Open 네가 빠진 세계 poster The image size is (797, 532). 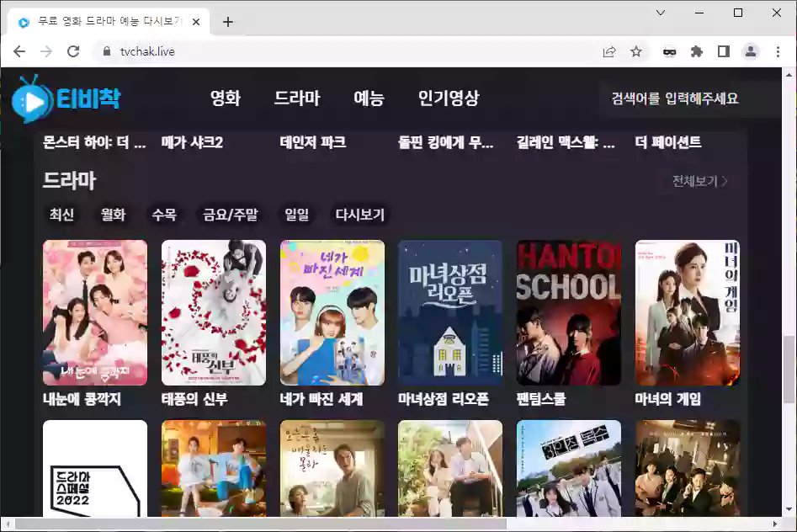[x=332, y=313]
